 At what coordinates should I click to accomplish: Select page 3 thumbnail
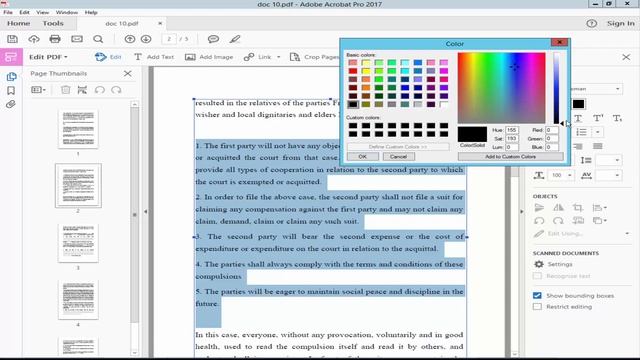point(78,243)
